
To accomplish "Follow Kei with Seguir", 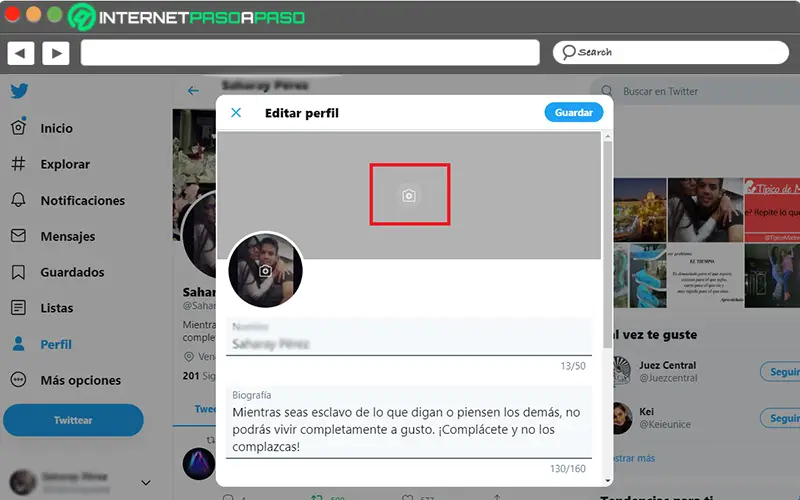I will (781, 418).
